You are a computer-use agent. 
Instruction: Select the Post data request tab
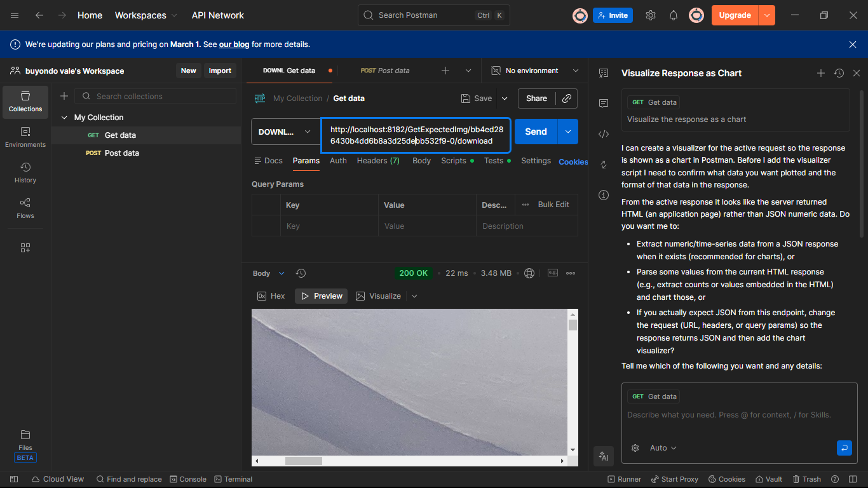(x=385, y=71)
